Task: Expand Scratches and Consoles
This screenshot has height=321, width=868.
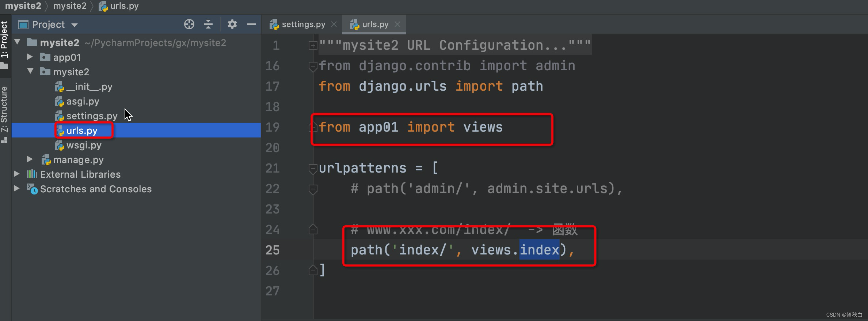Action: coord(16,188)
